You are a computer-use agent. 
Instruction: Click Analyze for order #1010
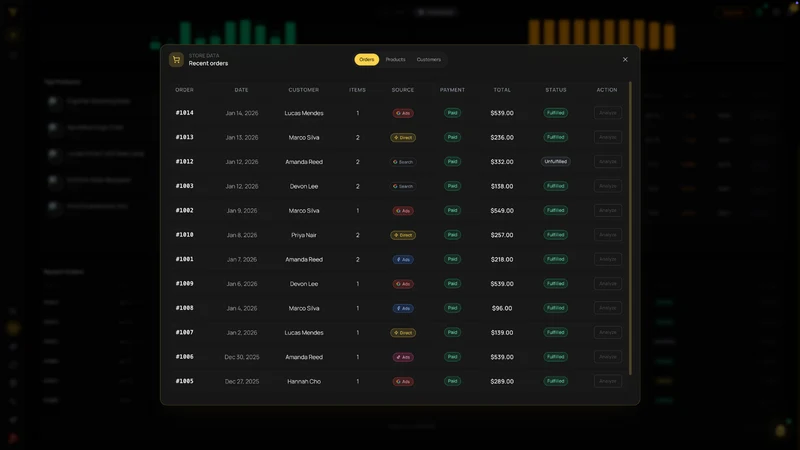(608, 235)
